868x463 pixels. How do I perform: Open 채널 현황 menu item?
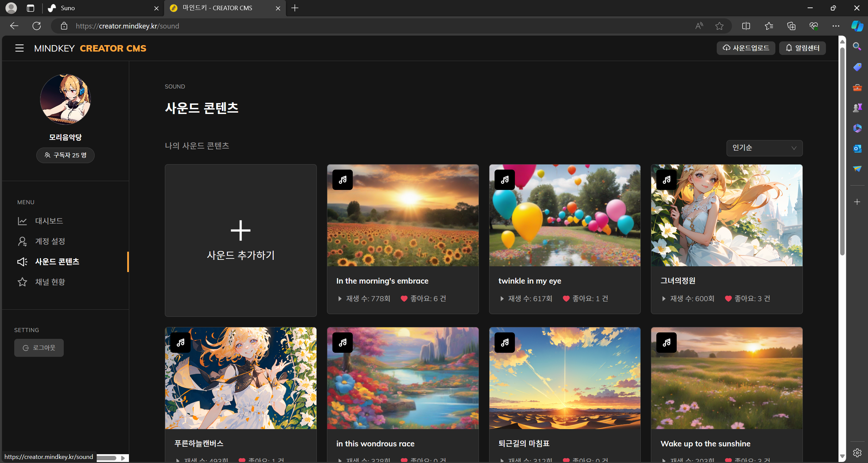click(x=50, y=282)
